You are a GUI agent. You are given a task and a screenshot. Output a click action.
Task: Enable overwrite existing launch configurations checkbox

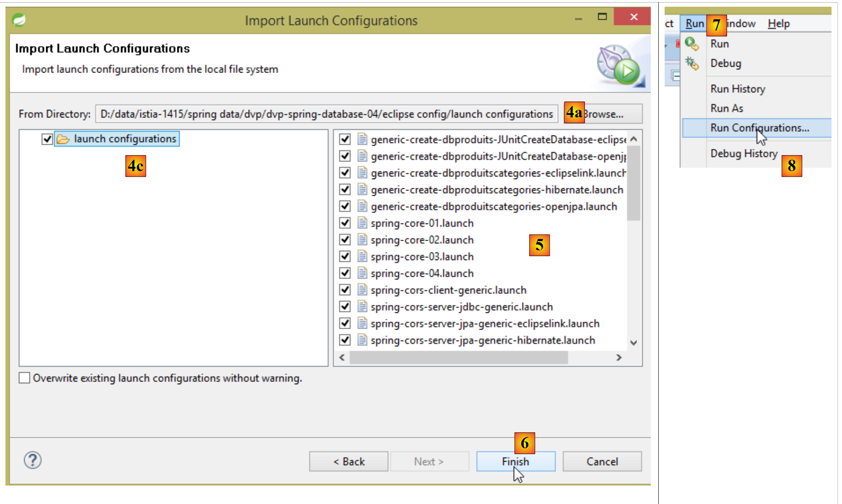(25, 378)
